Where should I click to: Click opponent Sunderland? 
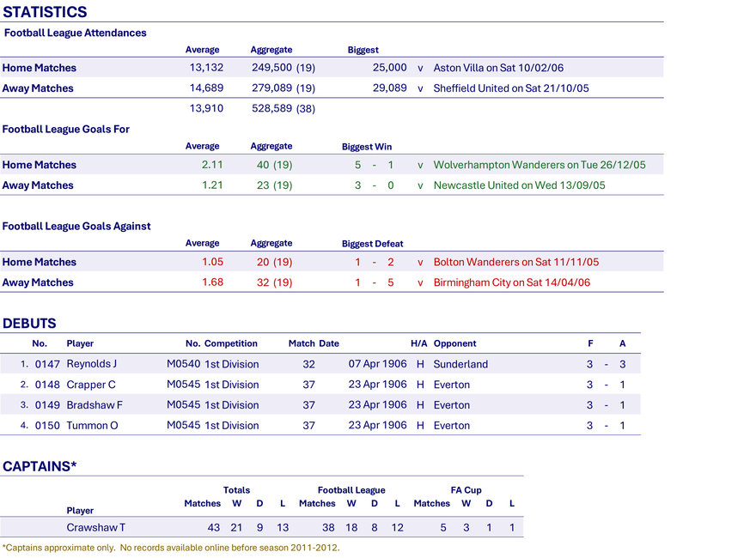point(460,364)
